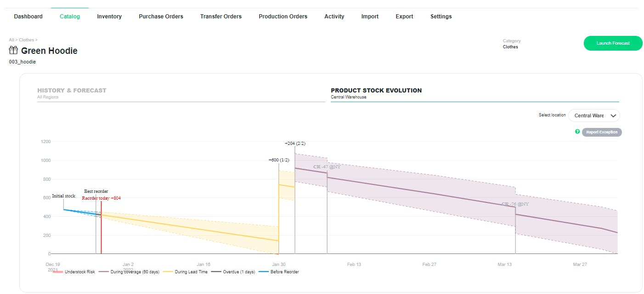This screenshot has height=294, width=644.
Task: Click the pink Understock Risk legend swatch
Action: pyautogui.click(x=57, y=272)
